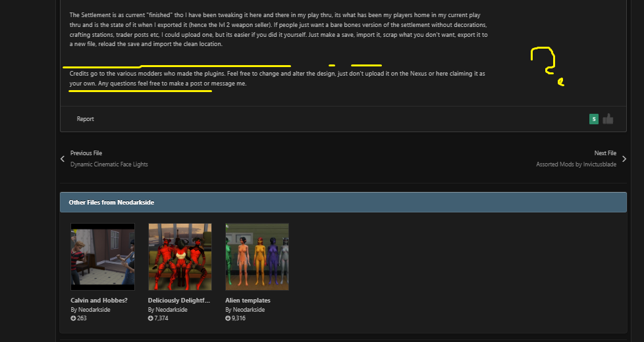Open the Alien templates thumbnail image
644x342 pixels.
coord(257,256)
